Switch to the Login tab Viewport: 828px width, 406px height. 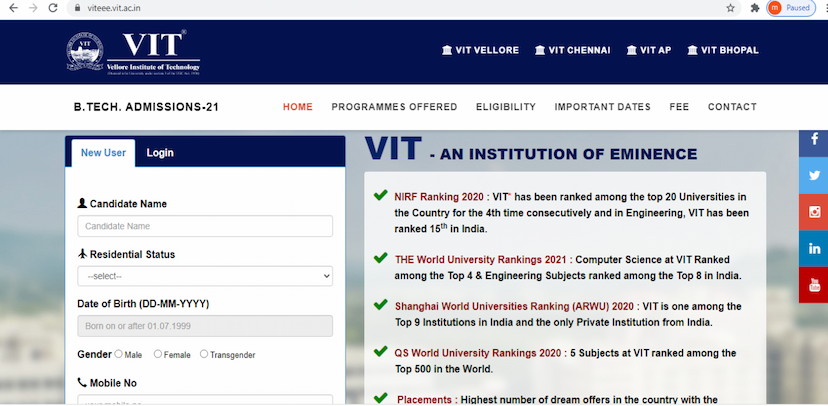point(160,153)
